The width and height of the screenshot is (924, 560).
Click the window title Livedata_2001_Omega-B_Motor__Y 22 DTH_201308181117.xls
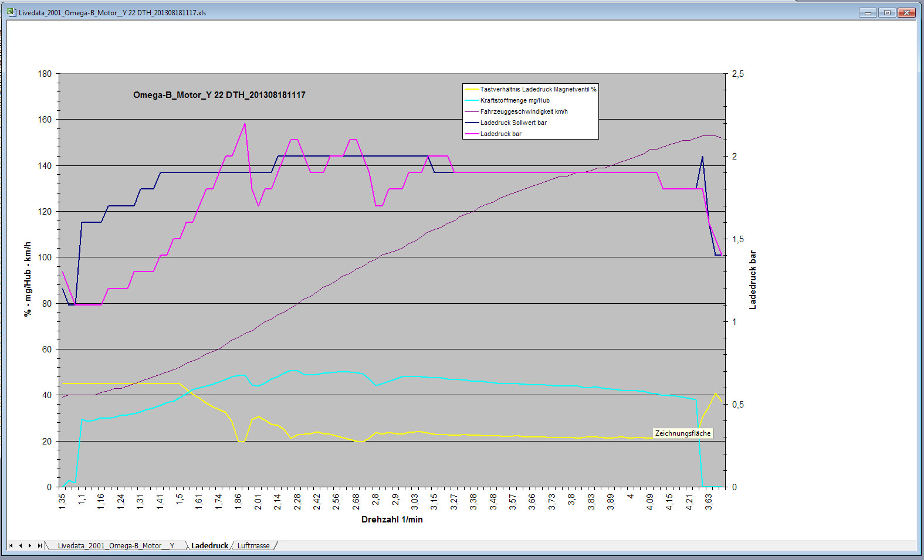coord(112,12)
